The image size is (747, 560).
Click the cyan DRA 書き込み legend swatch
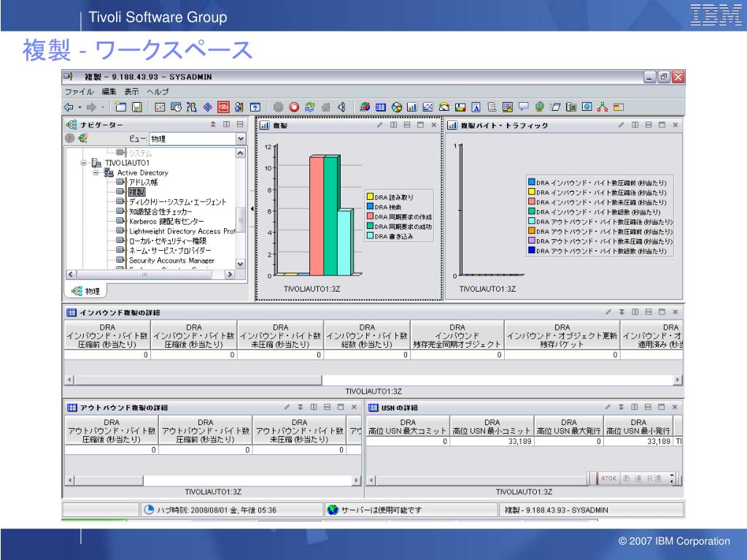coord(370,236)
